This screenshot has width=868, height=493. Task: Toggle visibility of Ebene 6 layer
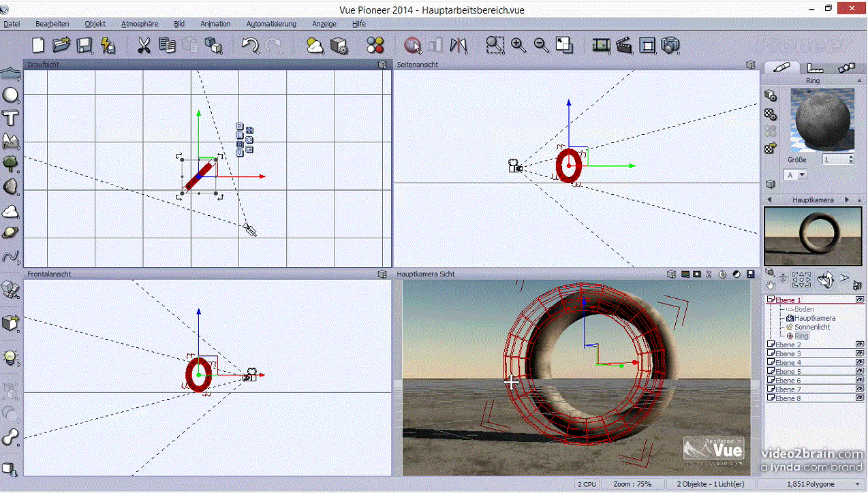click(860, 380)
